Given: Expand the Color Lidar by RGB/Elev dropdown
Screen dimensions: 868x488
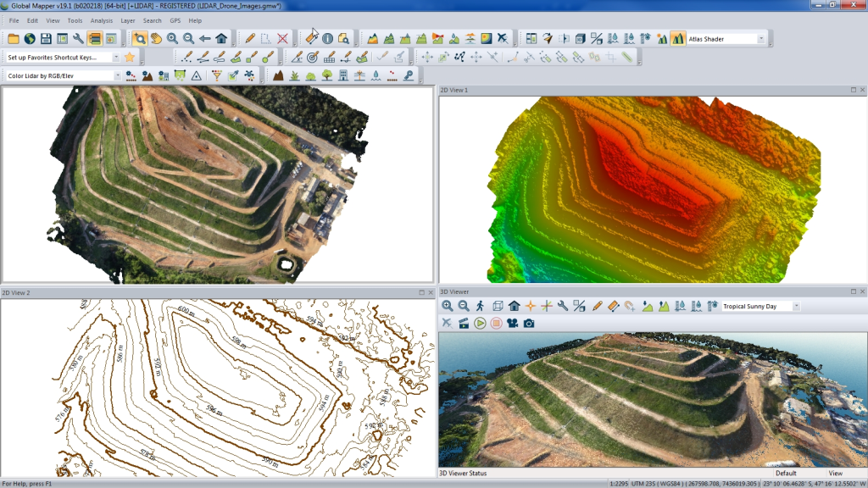Looking at the screenshot, I should tap(117, 75).
